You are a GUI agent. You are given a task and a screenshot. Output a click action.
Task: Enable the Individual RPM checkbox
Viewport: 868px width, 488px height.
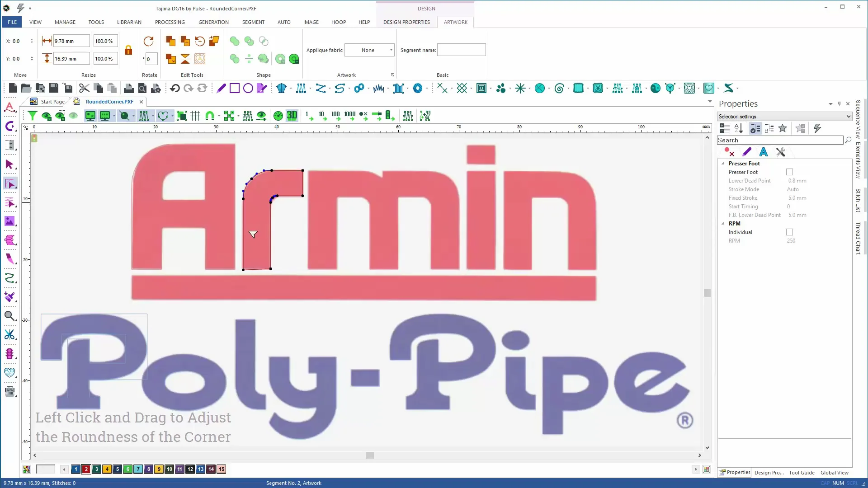point(789,232)
